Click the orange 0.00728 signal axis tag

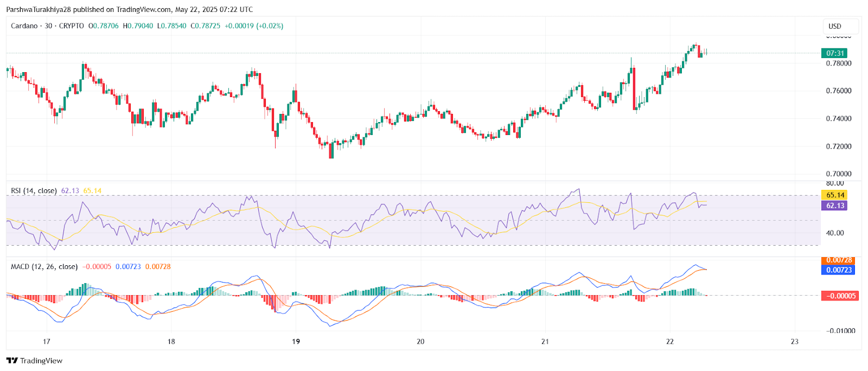839,260
